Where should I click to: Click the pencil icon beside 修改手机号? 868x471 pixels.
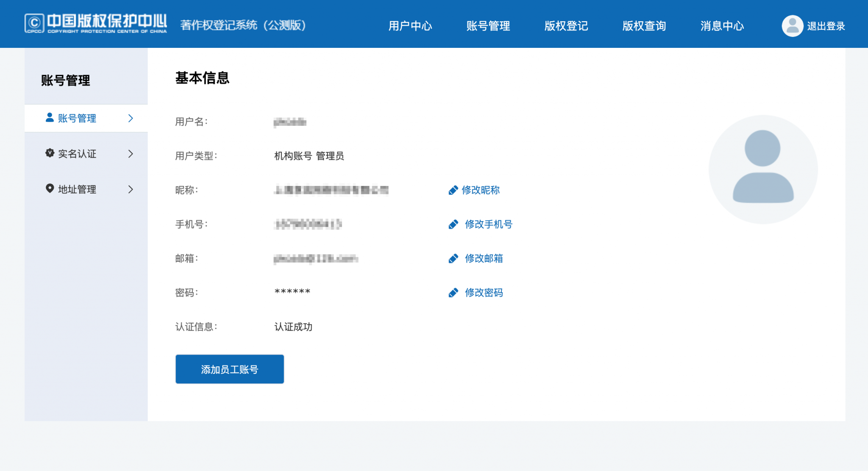click(453, 224)
